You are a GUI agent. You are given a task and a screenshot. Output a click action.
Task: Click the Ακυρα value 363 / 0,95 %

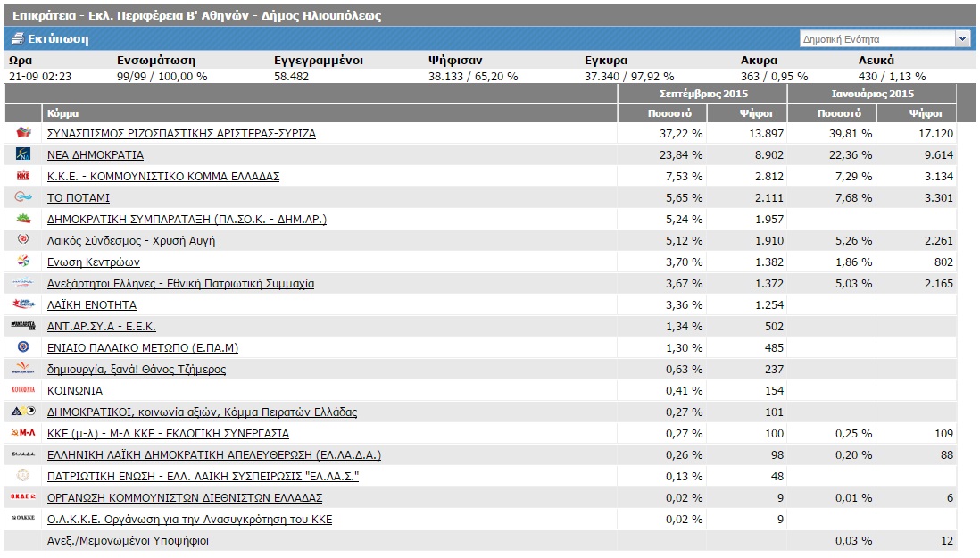775,76
